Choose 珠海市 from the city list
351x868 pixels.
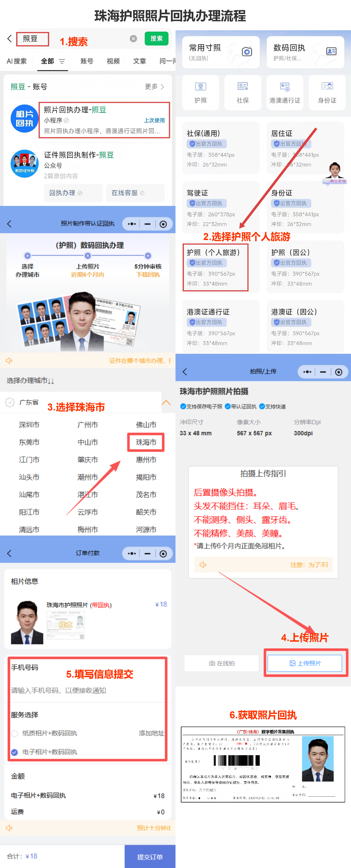point(146,442)
